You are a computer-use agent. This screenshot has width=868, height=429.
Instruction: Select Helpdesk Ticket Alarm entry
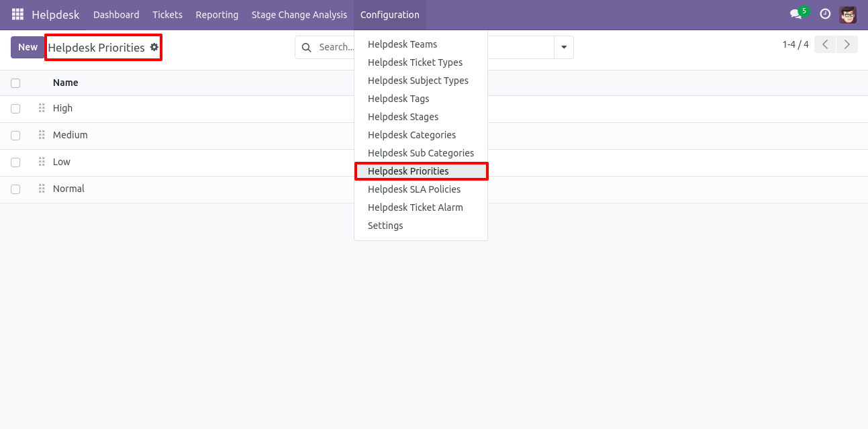click(x=421, y=207)
